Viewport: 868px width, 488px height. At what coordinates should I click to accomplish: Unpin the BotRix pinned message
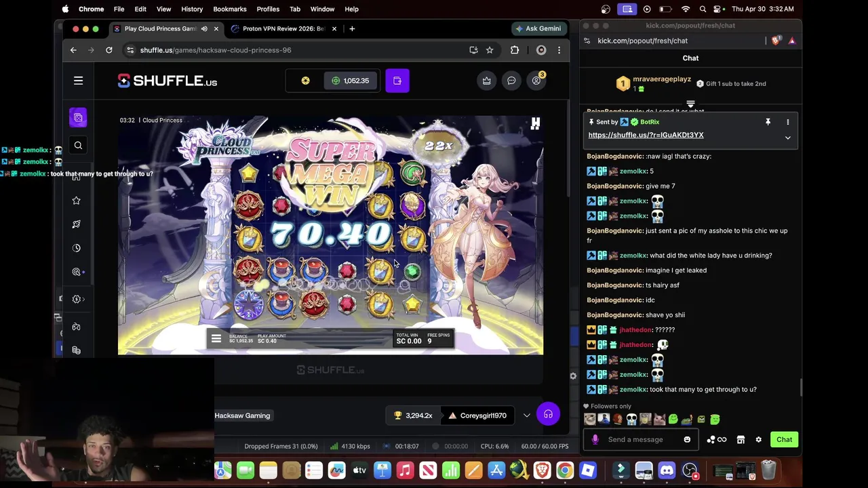768,122
